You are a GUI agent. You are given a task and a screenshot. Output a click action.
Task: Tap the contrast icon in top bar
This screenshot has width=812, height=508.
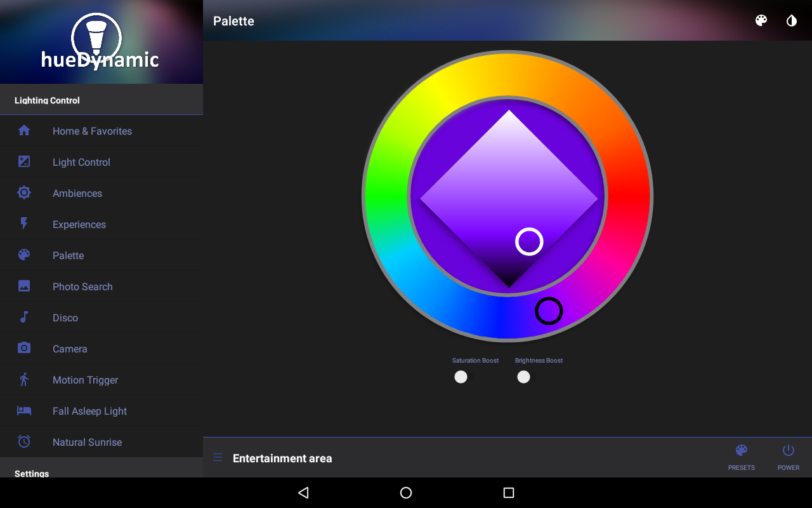[x=792, y=20]
